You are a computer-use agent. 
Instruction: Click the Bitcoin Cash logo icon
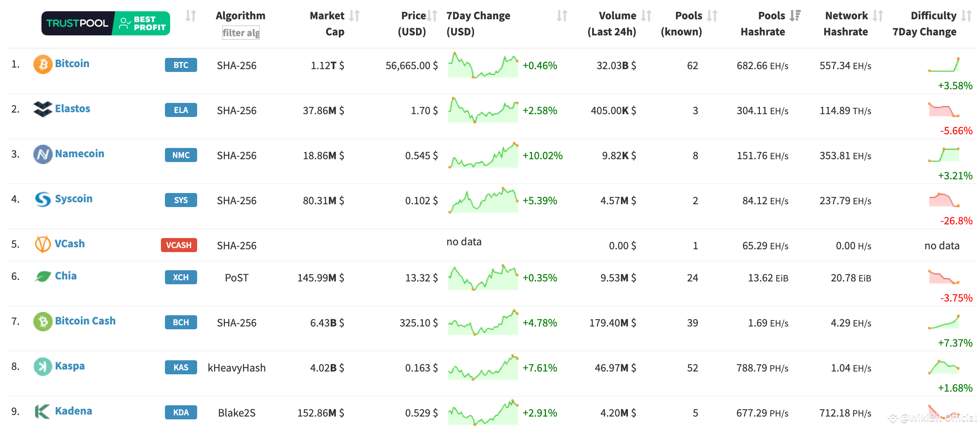click(43, 322)
